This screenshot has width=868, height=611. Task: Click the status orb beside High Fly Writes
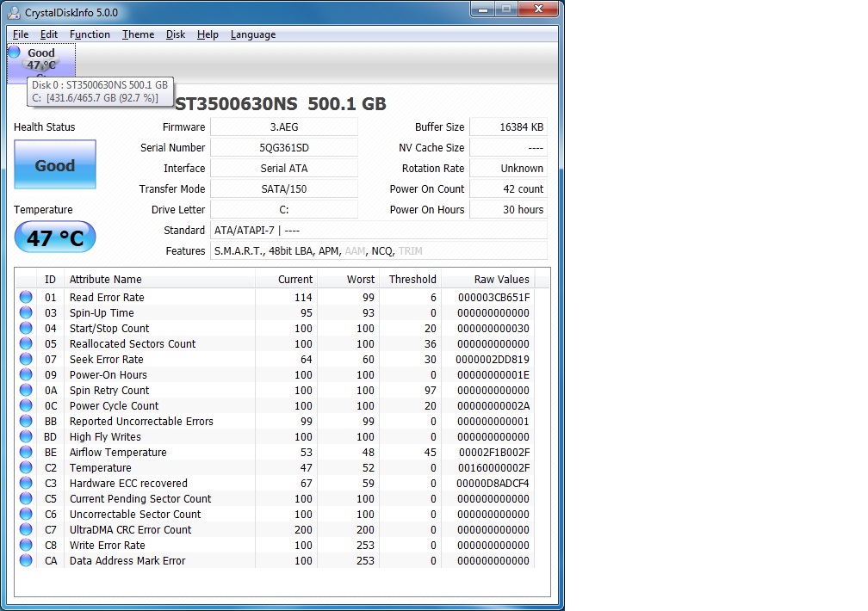26,436
